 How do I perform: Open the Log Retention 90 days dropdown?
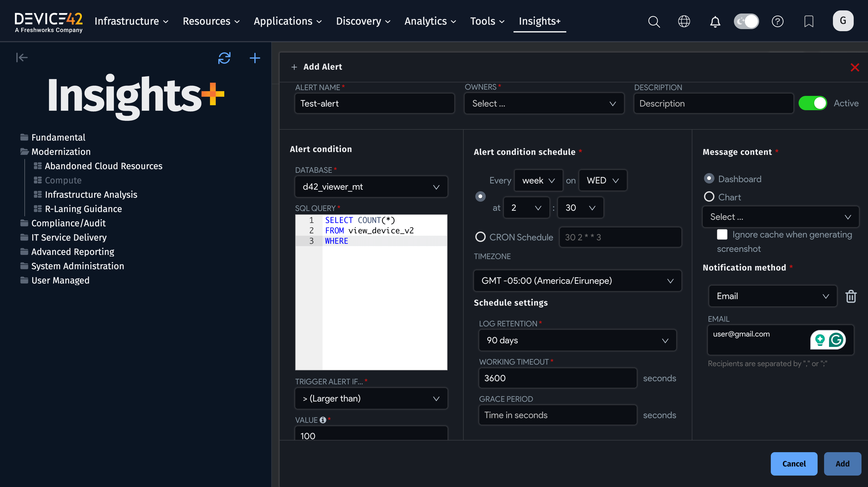577,340
